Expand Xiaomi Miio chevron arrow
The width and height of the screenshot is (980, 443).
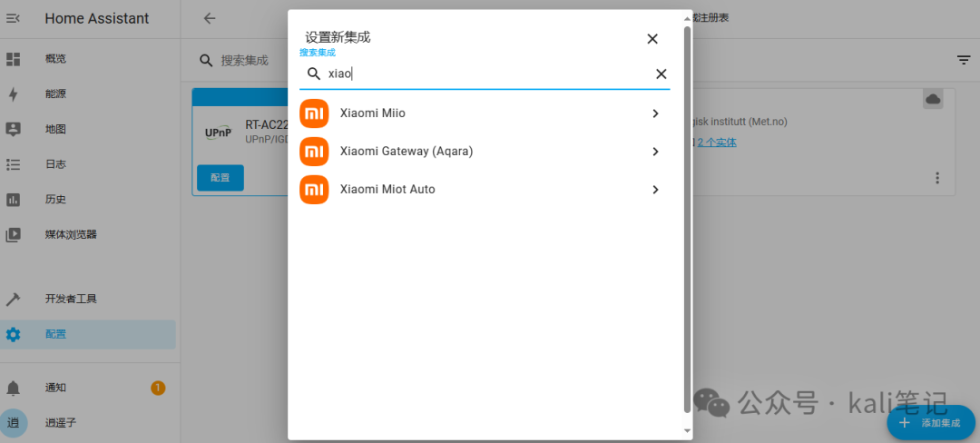(x=655, y=113)
